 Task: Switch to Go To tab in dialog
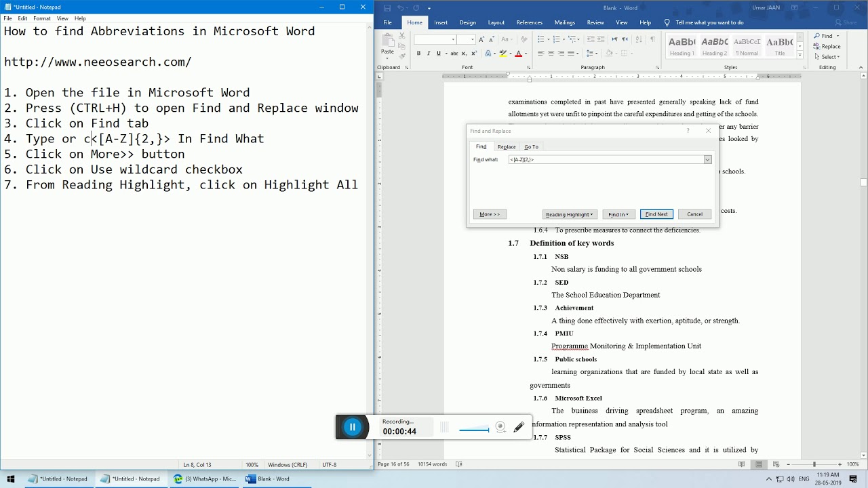531,146
